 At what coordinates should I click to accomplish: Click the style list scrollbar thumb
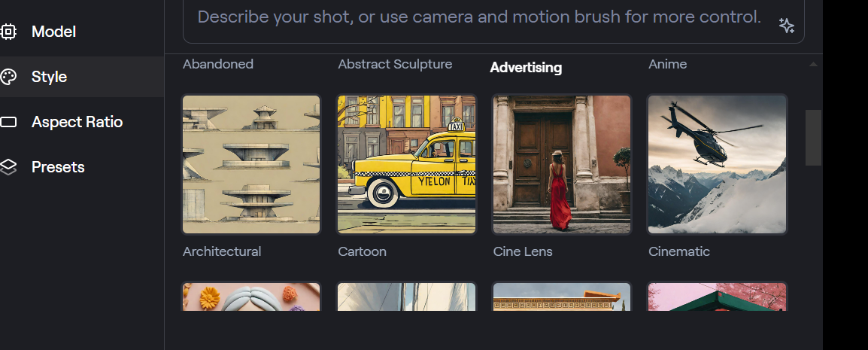(813, 137)
